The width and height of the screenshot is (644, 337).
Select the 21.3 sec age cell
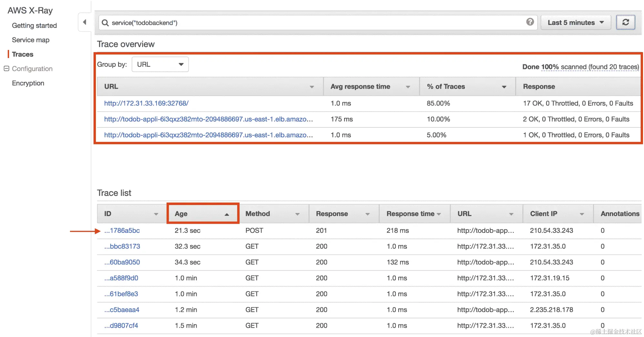point(188,231)
